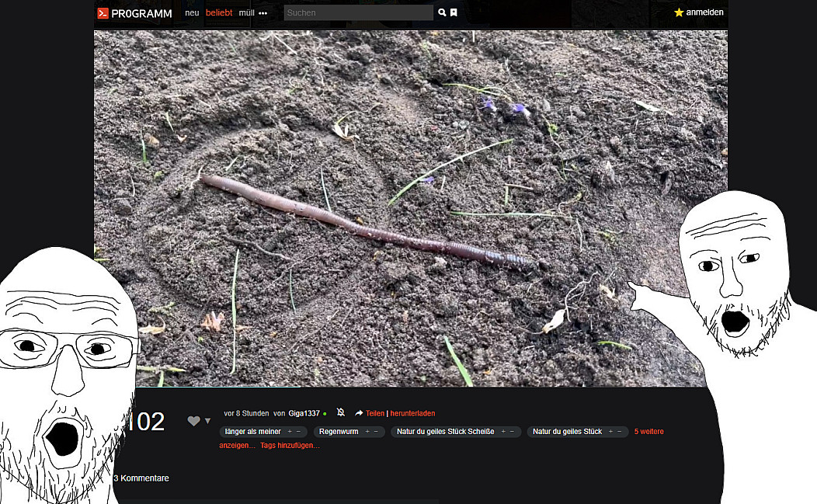Click the search magnifier icon
817x504 pixels.
pyautogui.click(x=442, y=12)
